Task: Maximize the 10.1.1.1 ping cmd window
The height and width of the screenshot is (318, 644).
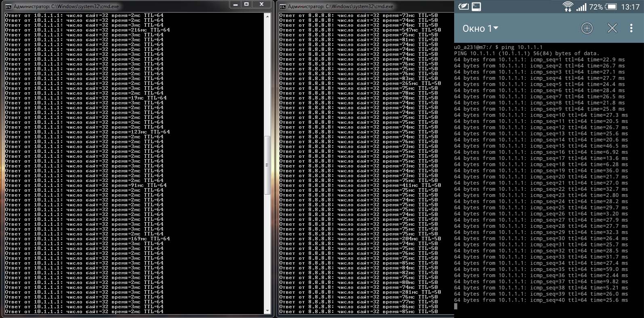Action: [246, 4]
